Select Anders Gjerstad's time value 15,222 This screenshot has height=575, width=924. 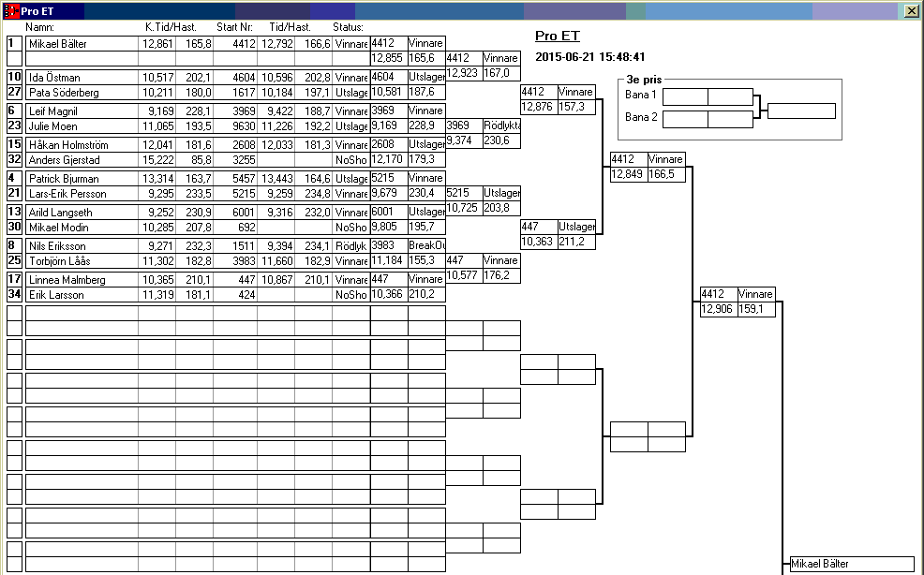156,160
